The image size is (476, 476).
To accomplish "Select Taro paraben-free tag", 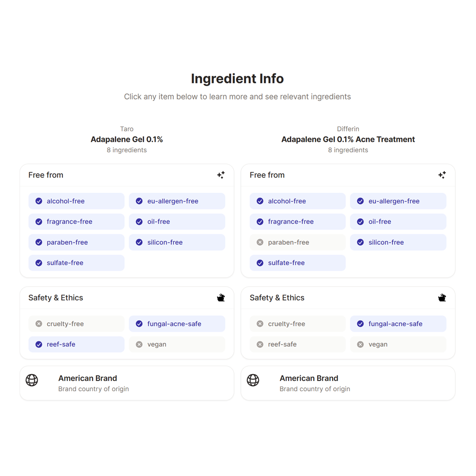I will 77,242.
